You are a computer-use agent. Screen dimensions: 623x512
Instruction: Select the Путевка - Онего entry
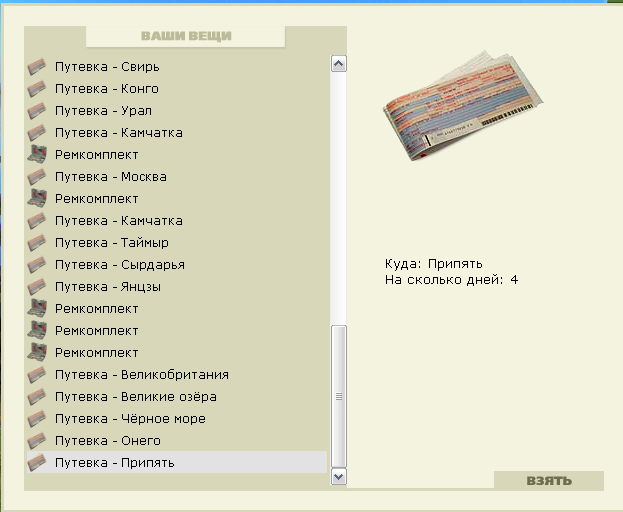pyautogui.click(x=108, y=441)
